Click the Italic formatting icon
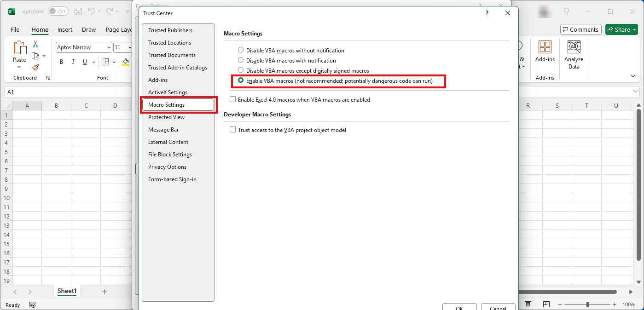 coord(73,62)
